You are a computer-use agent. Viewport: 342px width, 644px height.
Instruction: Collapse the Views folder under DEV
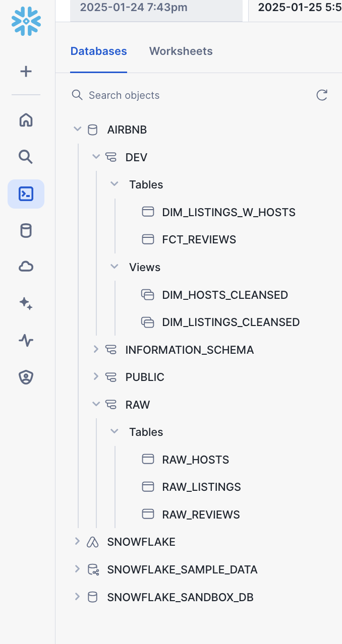(x=115, y=267)
